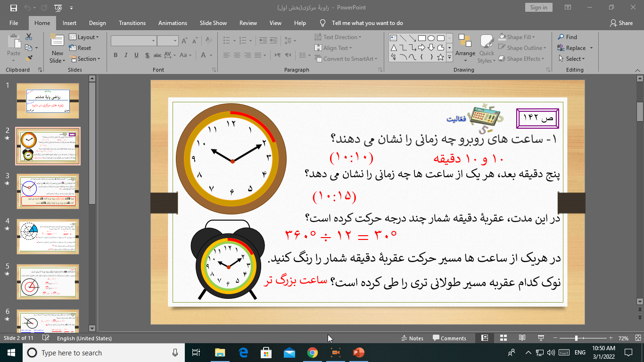The height and width of the screenshot is (362, 644).
Task: Click the zoom slider in status bar
Action: pyautogui.click(x=576, y=338)
